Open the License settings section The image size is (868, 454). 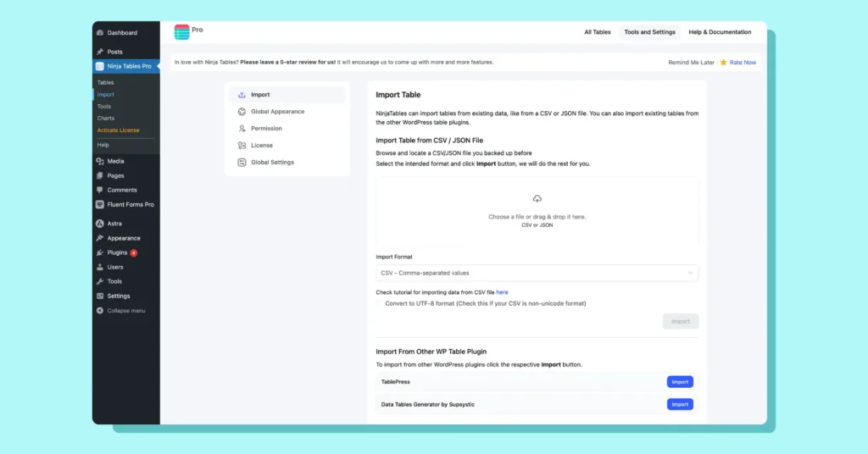pyautogui.click(x=287, y=146)
